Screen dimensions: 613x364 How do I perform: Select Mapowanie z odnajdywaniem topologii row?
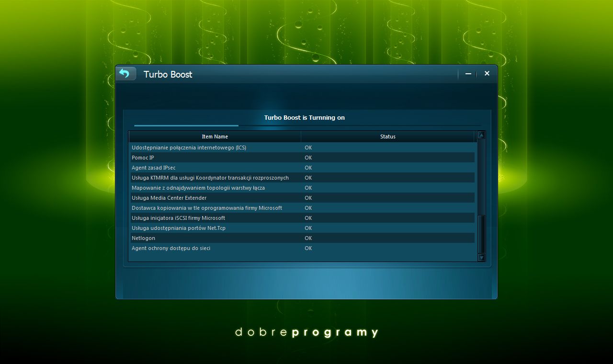click(x=302, y=188)
